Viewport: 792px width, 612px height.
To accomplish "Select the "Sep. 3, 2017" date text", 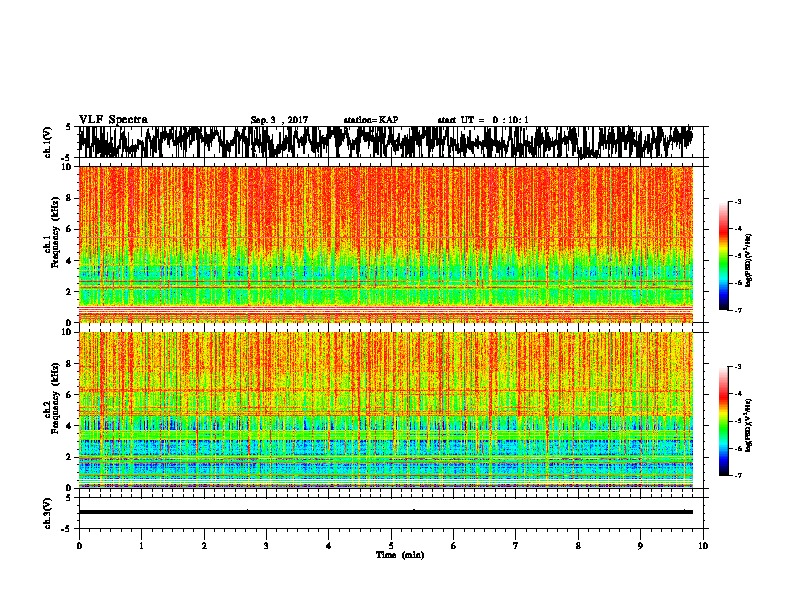I will (279, 120).
